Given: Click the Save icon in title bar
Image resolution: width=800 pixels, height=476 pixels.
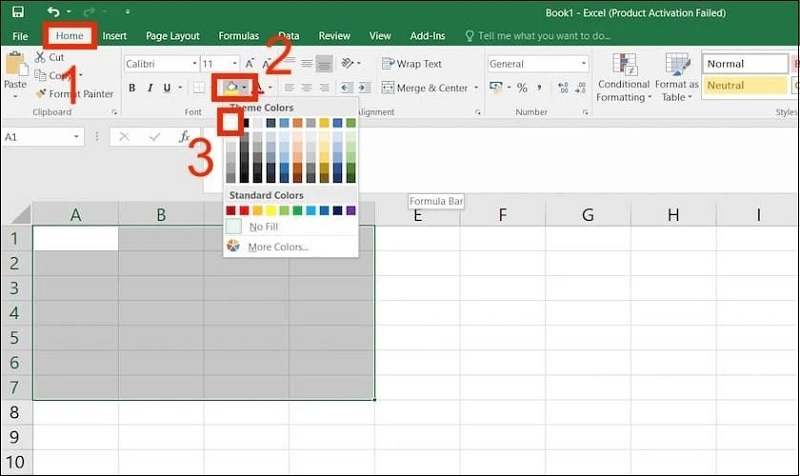Looking at the screenshot, I should tap(18, 12).
